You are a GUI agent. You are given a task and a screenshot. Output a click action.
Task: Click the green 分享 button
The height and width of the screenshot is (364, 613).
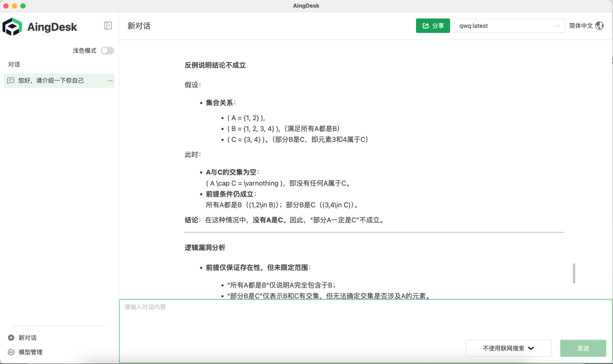(x=433, y=26)
